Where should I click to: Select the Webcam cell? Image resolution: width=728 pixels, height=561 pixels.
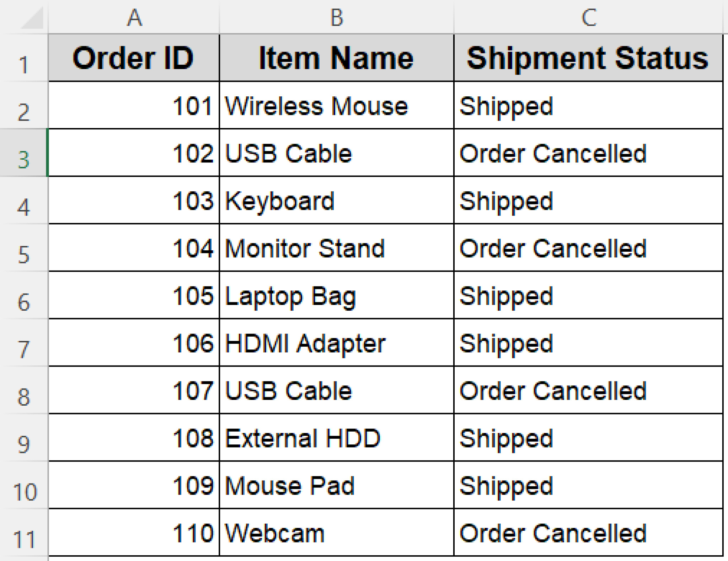[x=337, y=533]
